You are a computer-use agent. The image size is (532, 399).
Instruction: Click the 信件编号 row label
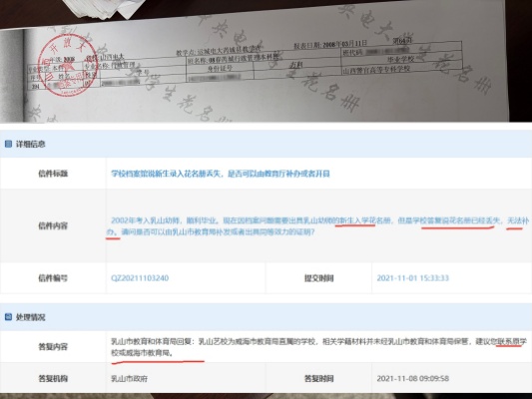(53, 278)
